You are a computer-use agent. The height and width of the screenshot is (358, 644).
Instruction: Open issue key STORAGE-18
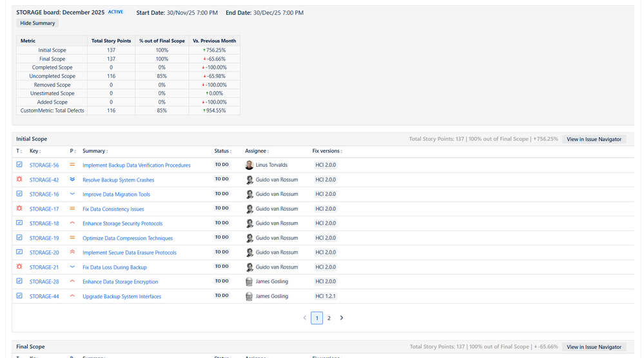[x=44, y=223]
